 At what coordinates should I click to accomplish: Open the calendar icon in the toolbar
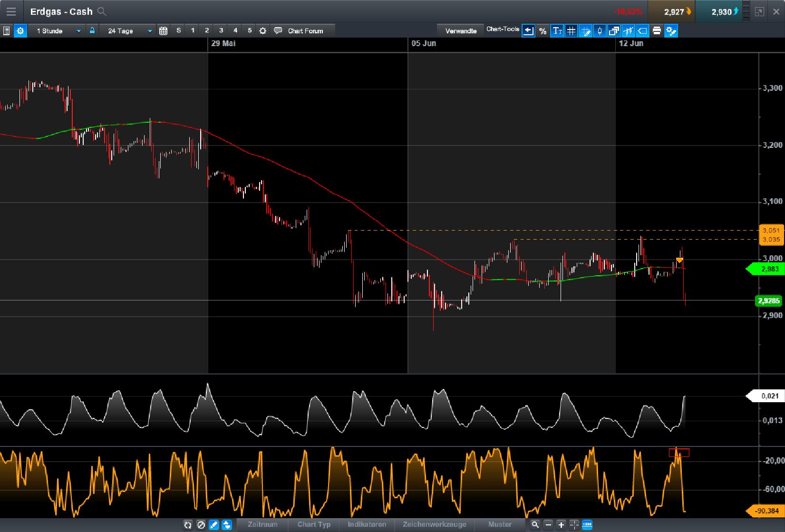(163, 30)
